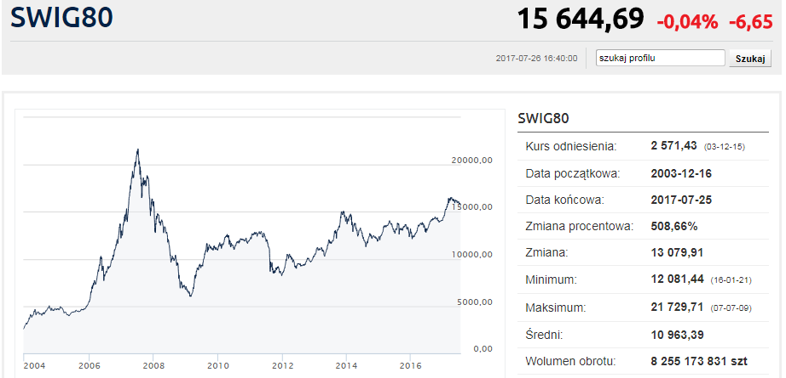786x378 pixels.
Task: Click the 2004 label on the chart axis
Action: tap(32, 364)
